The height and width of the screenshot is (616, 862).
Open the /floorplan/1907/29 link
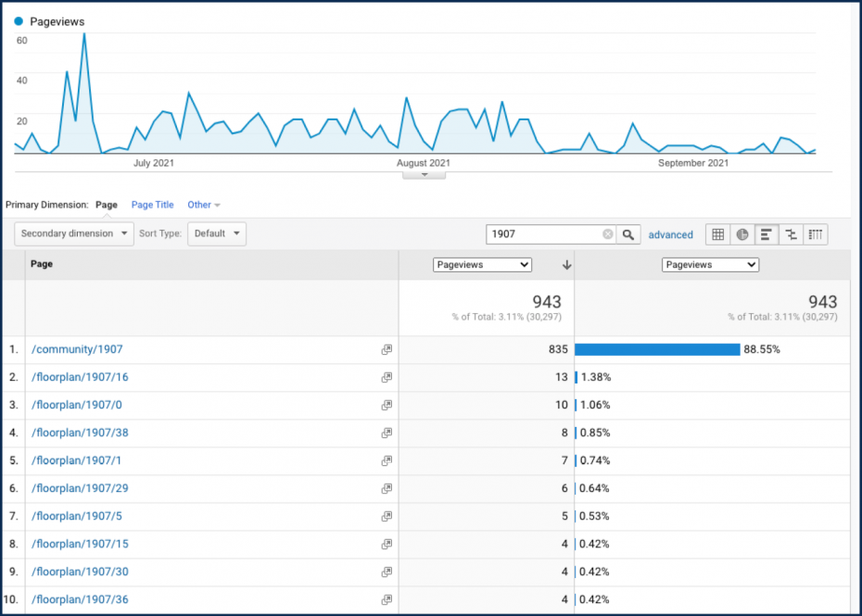point(80,488)
